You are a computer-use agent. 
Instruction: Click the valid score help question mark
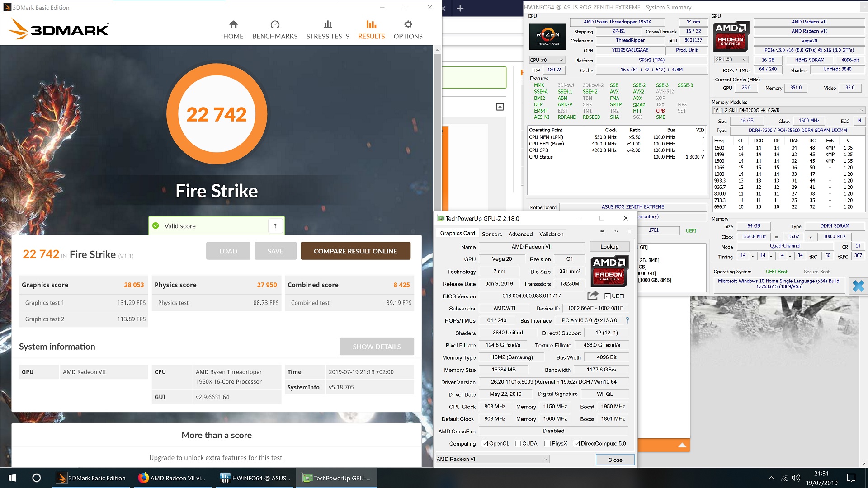(x=275, y=226)
